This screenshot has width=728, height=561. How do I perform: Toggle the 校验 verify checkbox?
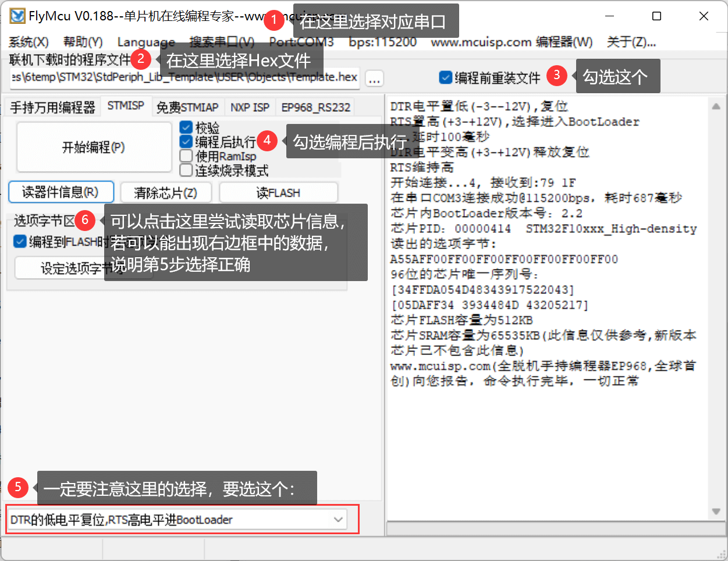tap(186, 127)
